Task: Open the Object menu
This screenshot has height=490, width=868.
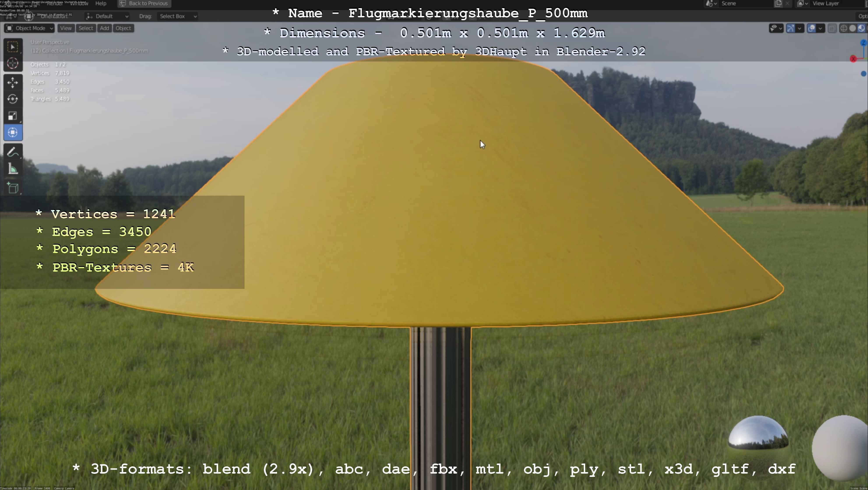Action: [x=123, y=28]
